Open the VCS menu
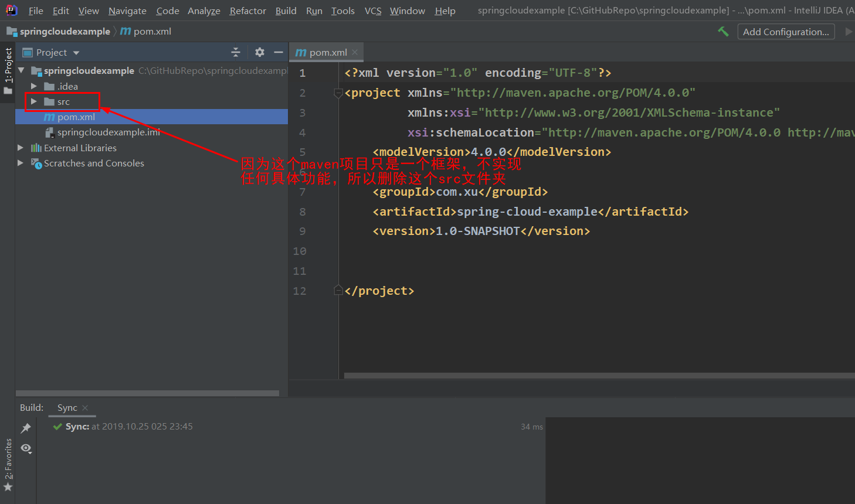855x504 pixels. [373, 11]
